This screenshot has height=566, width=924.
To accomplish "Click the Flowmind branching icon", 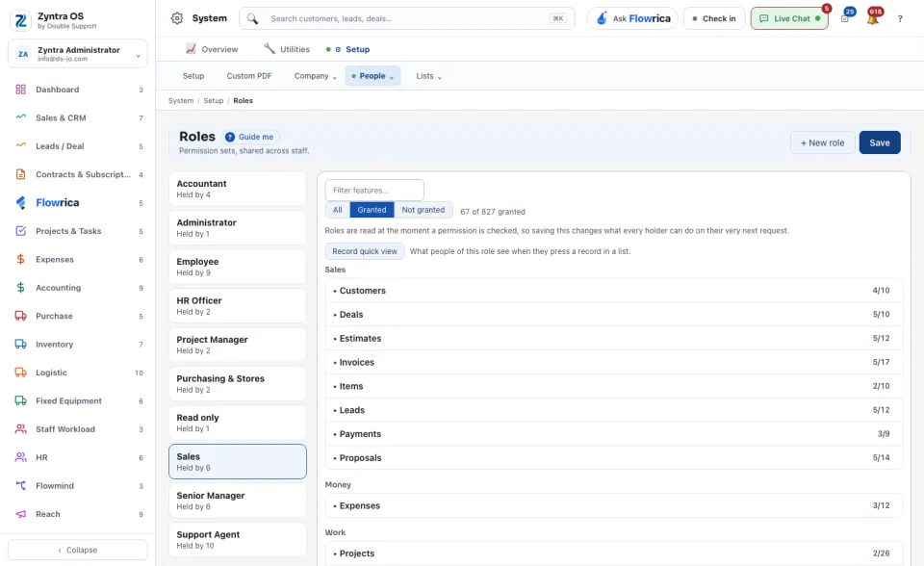I will [x=20, y=486].
